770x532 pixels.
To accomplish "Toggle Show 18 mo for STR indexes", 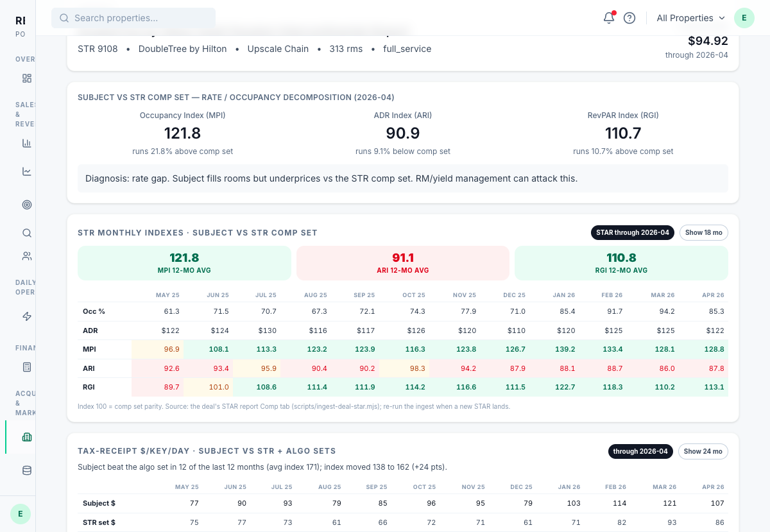I will click(x=703, y=232).
